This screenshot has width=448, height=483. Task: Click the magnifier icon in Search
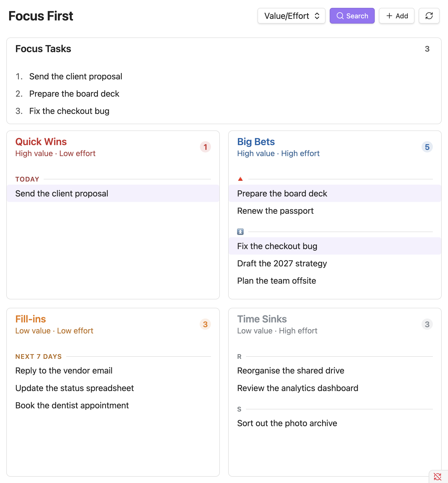click(x=340, y=16)
